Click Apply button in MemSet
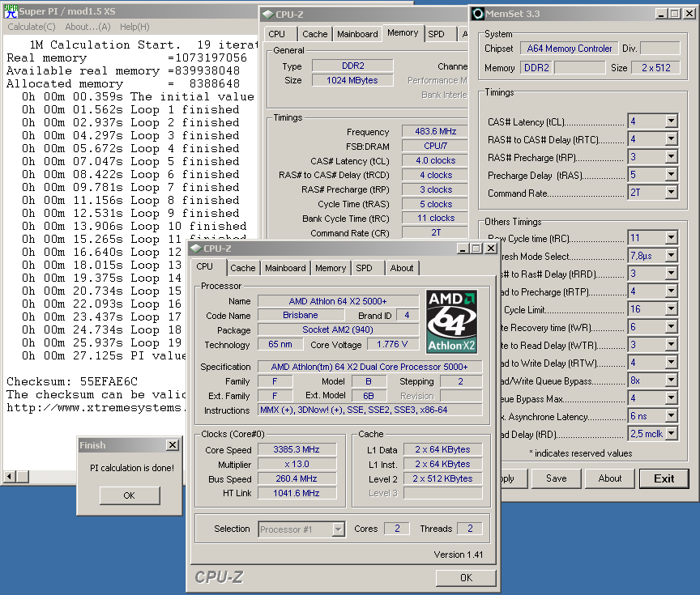Image resolution: width=700 pixels, height=595 pixels. pyautogui.click(x=513, y=478)
